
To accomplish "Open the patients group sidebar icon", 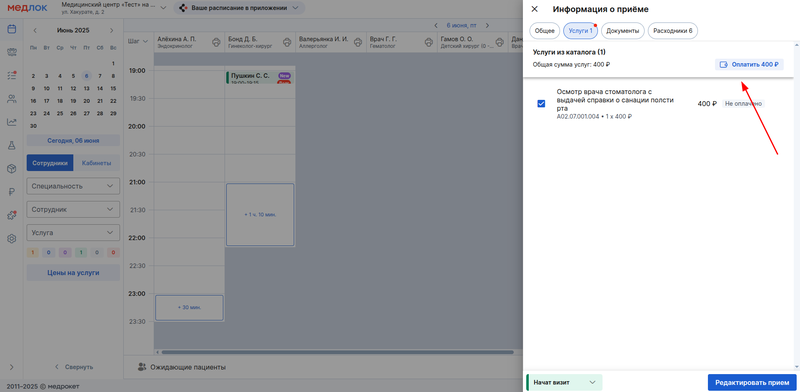I will tap(11, 99).
